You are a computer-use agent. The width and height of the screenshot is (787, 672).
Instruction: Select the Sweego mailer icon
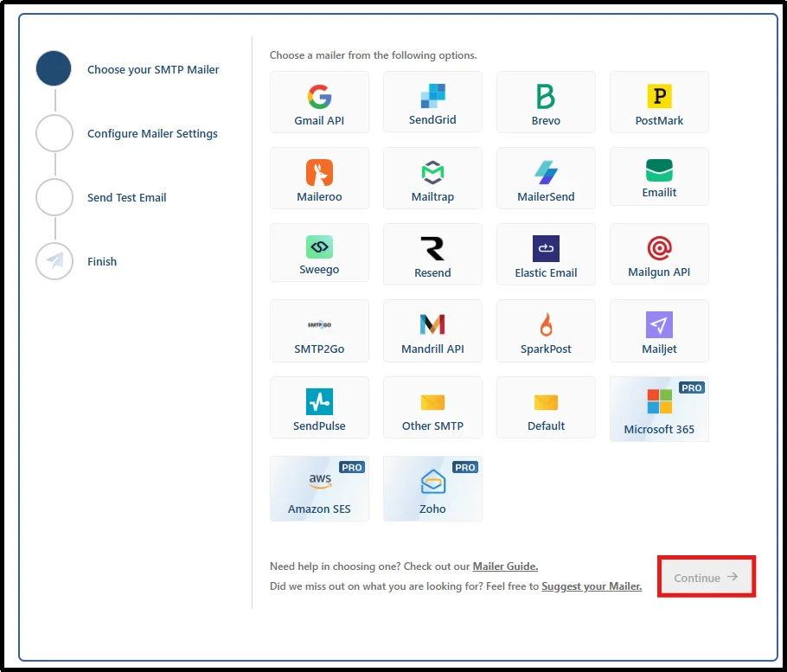pos(319,246)
